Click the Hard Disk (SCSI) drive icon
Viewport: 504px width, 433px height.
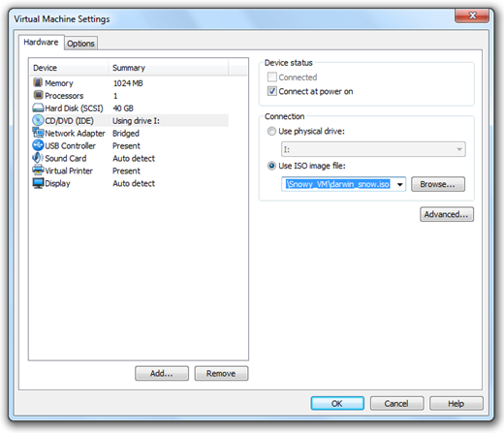point(38,108)
